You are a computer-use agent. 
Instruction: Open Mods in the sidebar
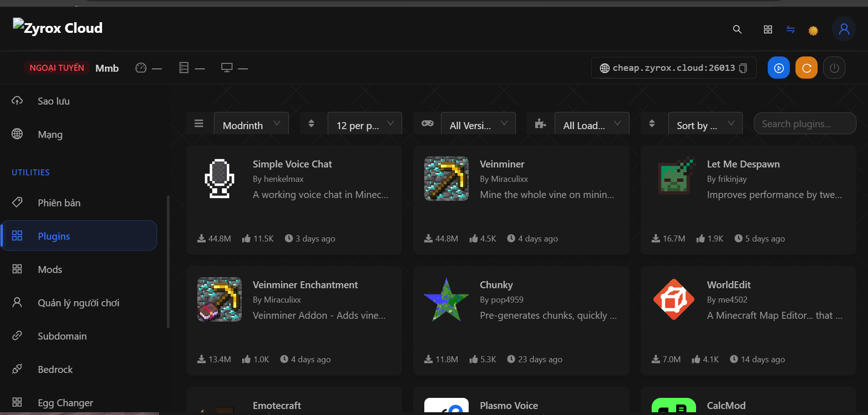(50, 269)
